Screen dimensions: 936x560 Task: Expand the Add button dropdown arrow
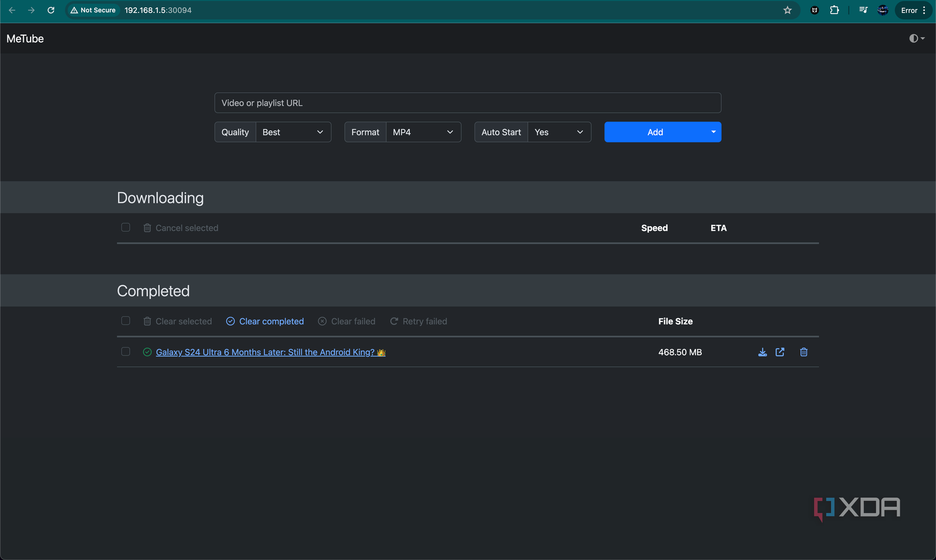coord(713,131)
